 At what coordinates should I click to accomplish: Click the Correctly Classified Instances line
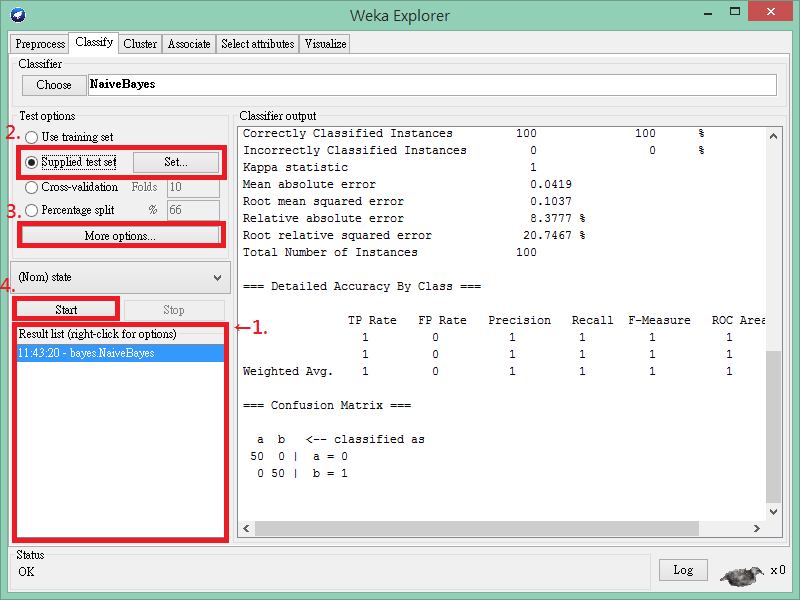coord(473,134)
